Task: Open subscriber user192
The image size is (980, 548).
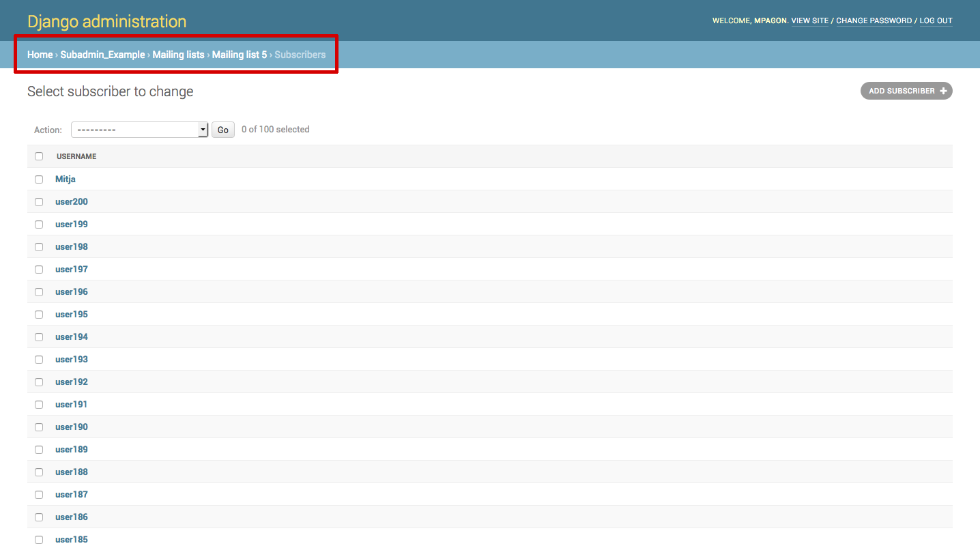Action: coord(72,382)
